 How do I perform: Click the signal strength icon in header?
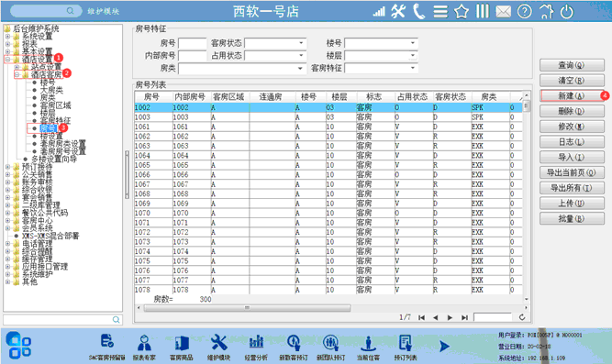pos(379,12)
